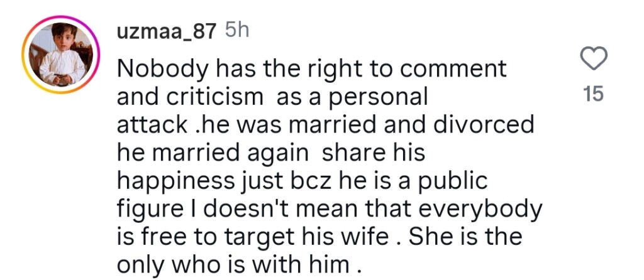Like the comment with heart icon

pyautogui.click(x=593, y=60)
